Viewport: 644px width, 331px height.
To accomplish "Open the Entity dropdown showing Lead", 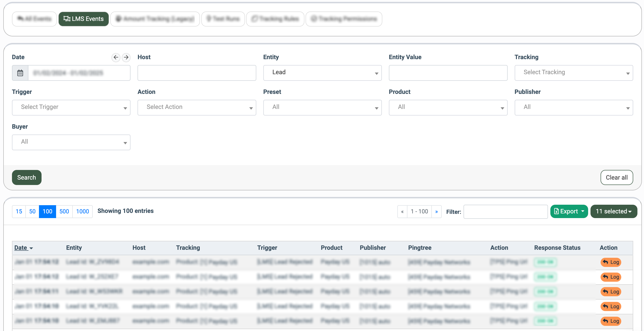I will 322,73.
